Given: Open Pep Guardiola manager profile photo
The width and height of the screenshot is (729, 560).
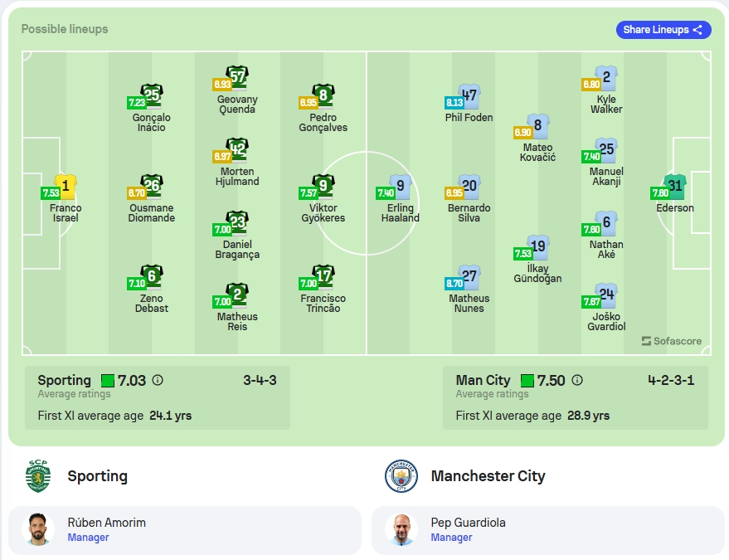Looking at the screenshot, I should coord(401,528).
